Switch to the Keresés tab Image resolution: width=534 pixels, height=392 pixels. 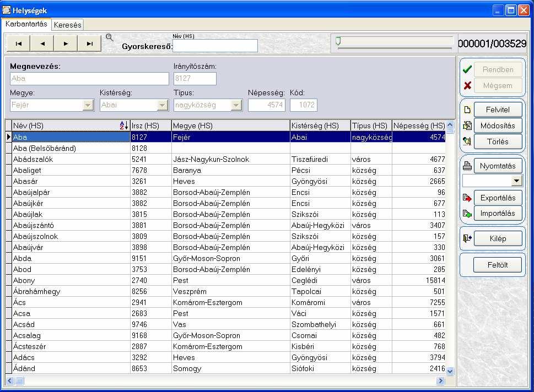pos(67,25)
